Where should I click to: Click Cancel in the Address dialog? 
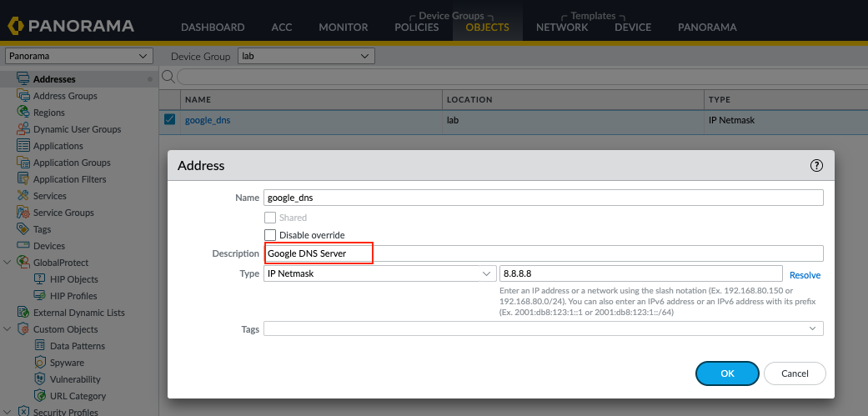[x=795, y=373]
